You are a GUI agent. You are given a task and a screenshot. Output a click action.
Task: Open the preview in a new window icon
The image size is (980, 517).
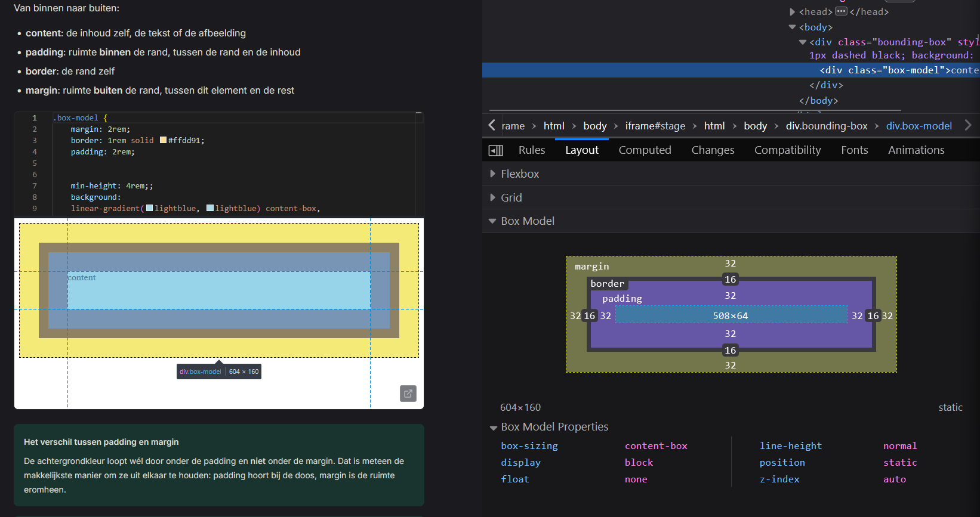(408, 394)
